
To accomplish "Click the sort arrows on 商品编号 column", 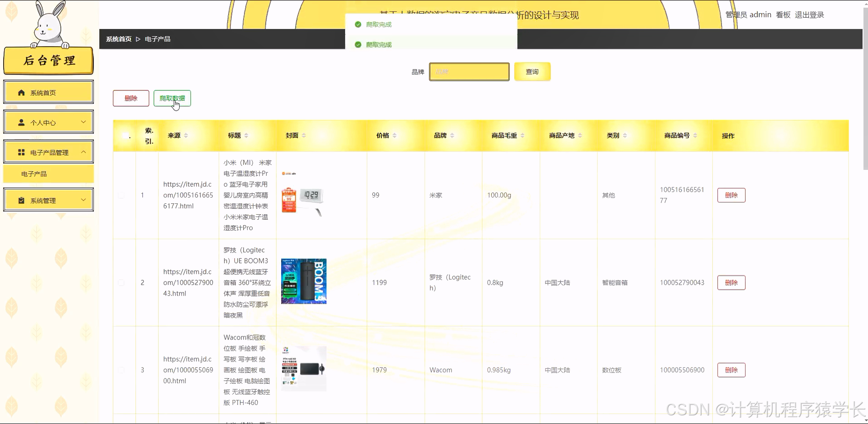I will coord(695,135).
